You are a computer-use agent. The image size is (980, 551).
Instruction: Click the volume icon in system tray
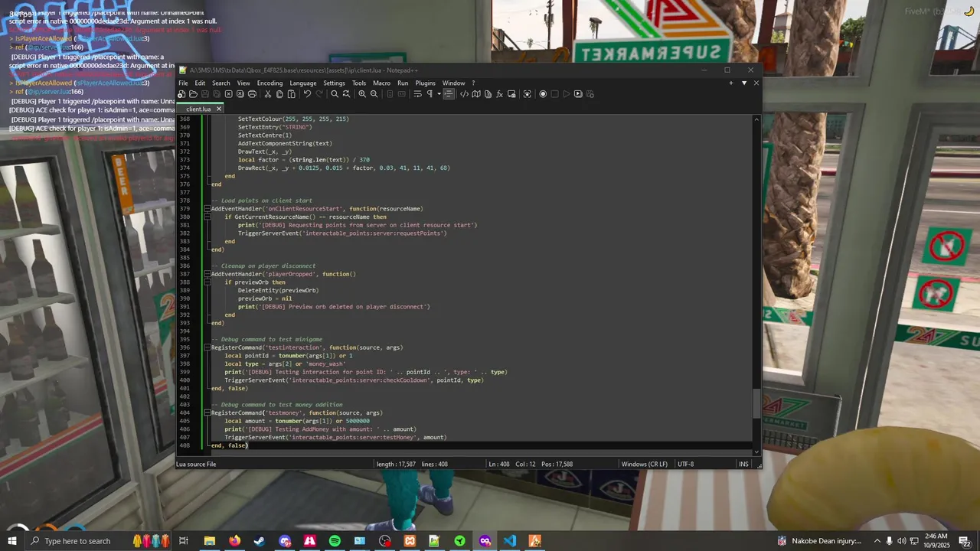tap(902, 541)
